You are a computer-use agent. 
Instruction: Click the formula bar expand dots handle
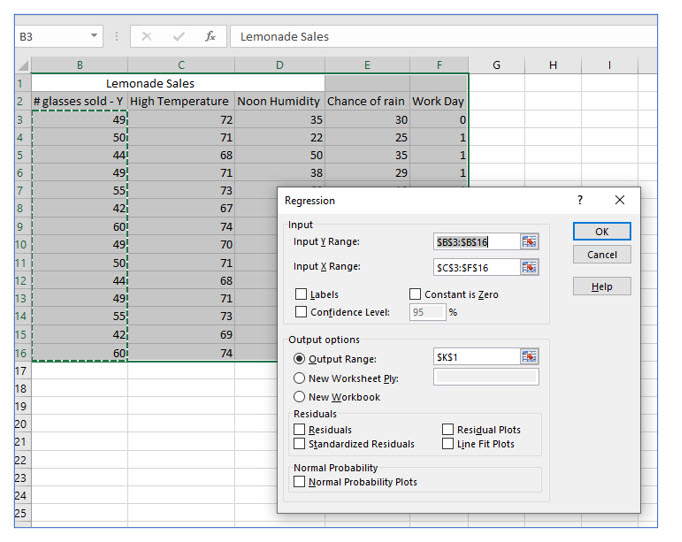(117, 37)
